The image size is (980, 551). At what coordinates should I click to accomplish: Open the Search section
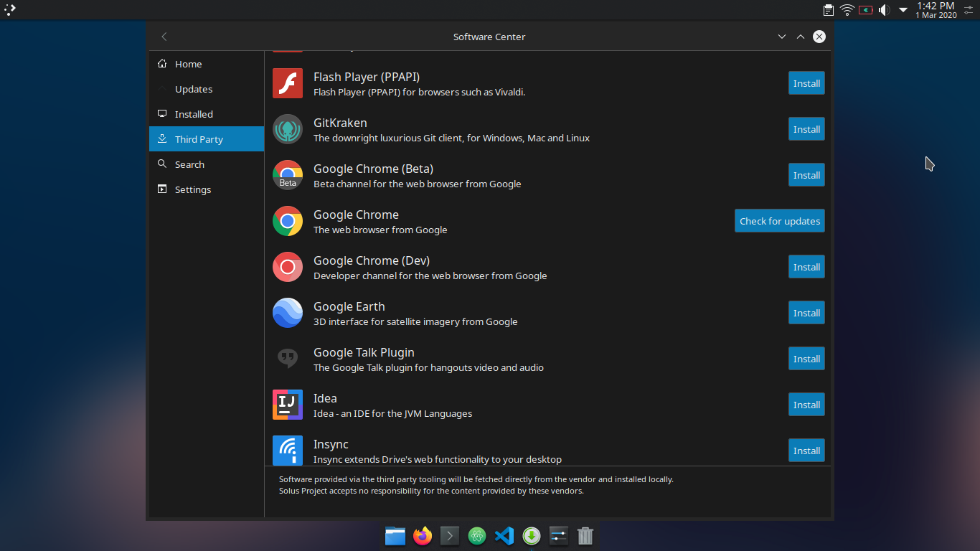[x=207, y=164]
